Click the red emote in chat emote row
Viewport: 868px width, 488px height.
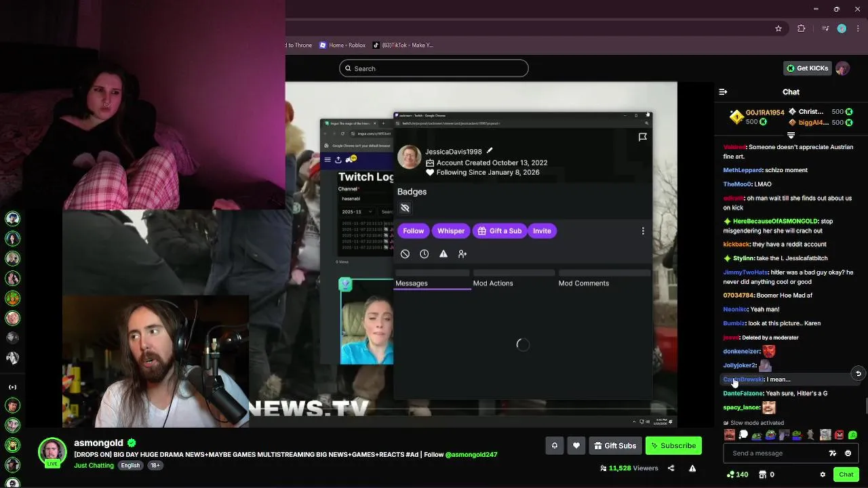point(839,435)
